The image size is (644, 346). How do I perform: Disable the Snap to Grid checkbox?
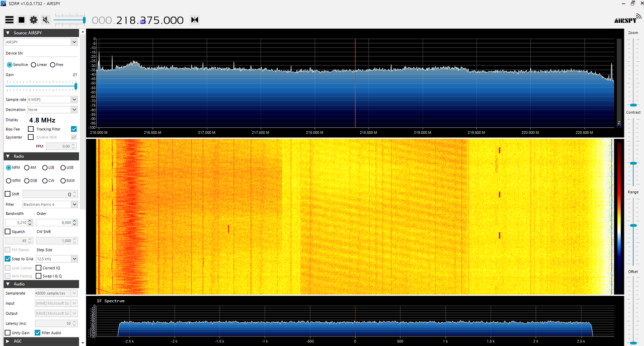click(8, 259)
